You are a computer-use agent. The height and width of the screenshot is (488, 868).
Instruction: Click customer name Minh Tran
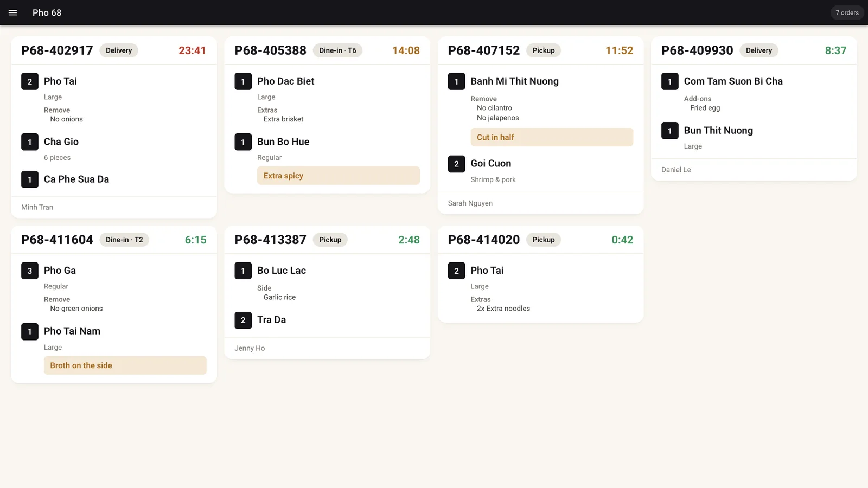[37, 207]
